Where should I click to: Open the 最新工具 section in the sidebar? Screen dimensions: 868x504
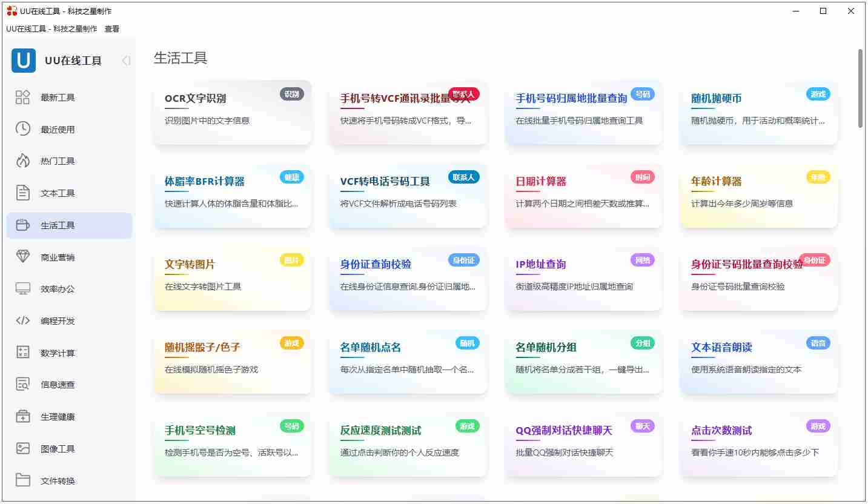tap(22, 97)
